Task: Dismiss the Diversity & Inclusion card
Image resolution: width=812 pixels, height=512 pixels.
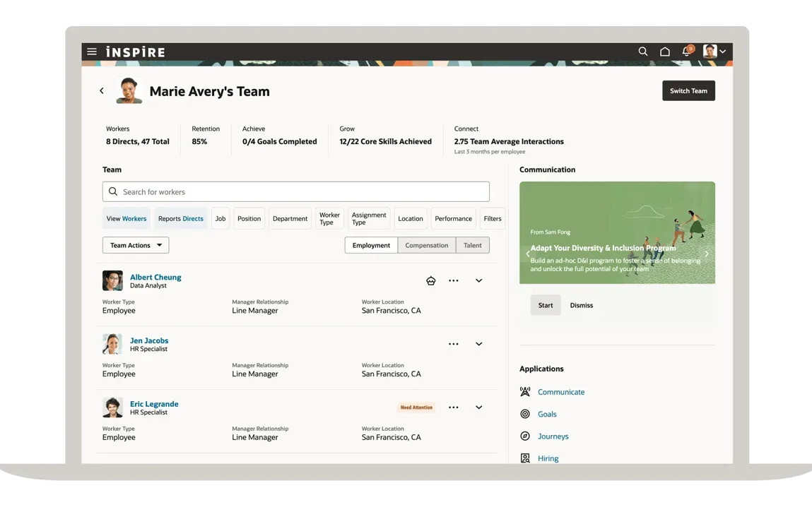Action: (x=582, y=305)
